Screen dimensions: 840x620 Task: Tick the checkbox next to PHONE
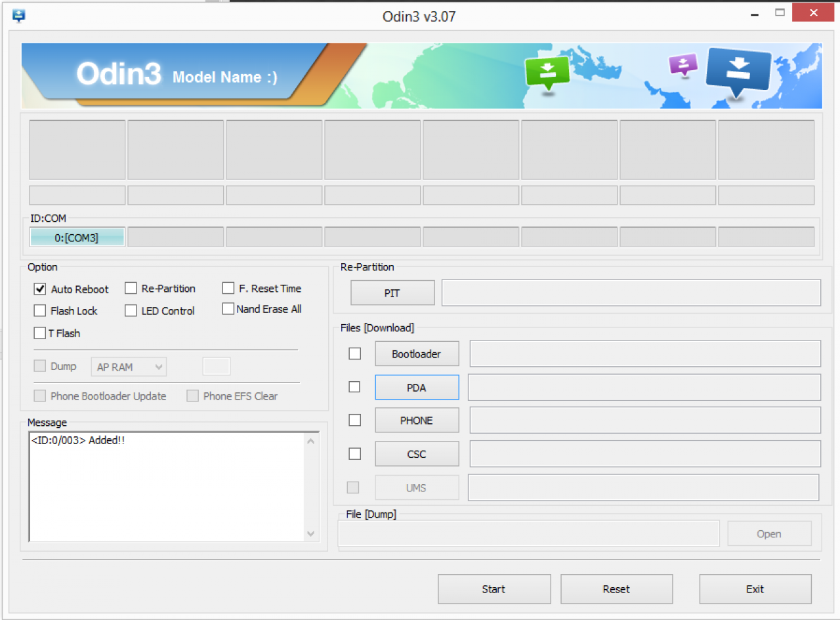click(x=354, y=420)
